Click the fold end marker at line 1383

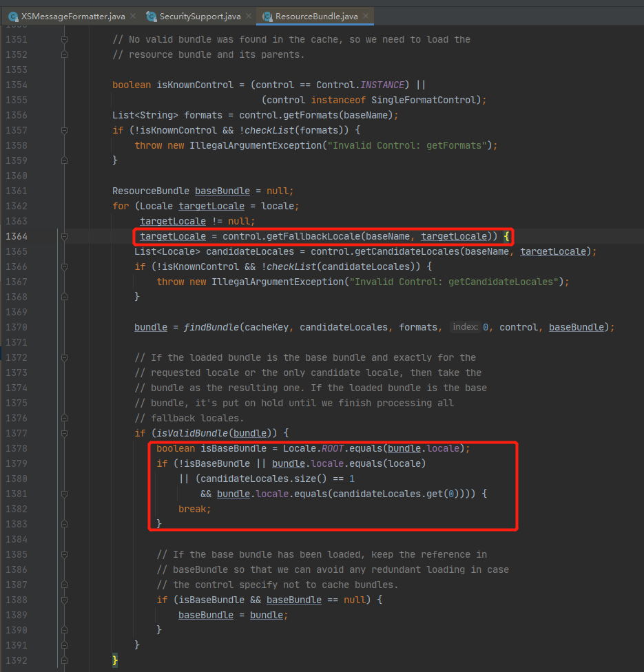click(x=64, y=524)
